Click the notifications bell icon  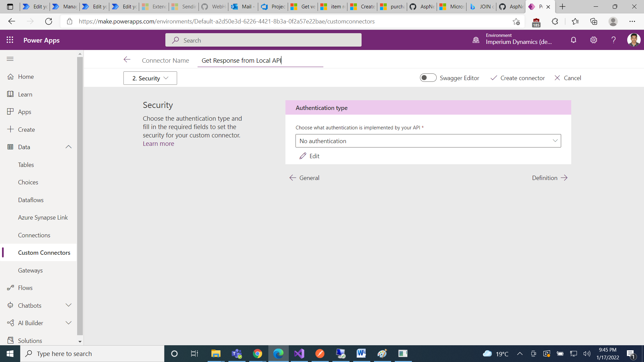click(x=574, y=40)
